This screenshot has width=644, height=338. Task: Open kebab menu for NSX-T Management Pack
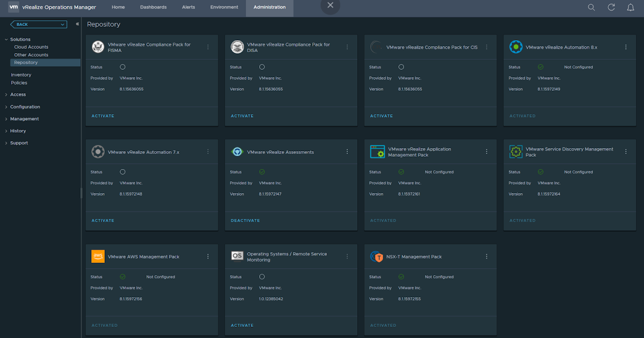point(487,256)
